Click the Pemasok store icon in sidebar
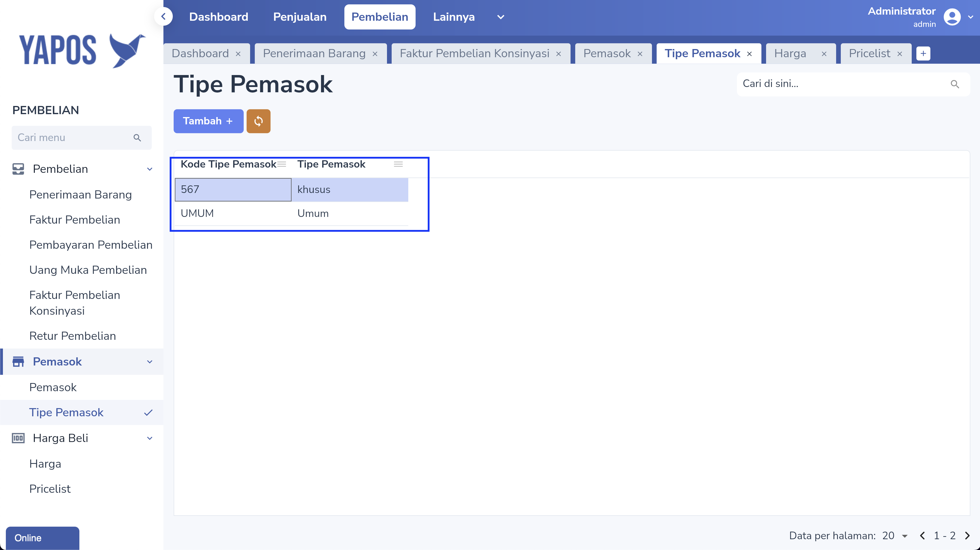The height and width of the screenshot is (550, 980). click(18, 362)
